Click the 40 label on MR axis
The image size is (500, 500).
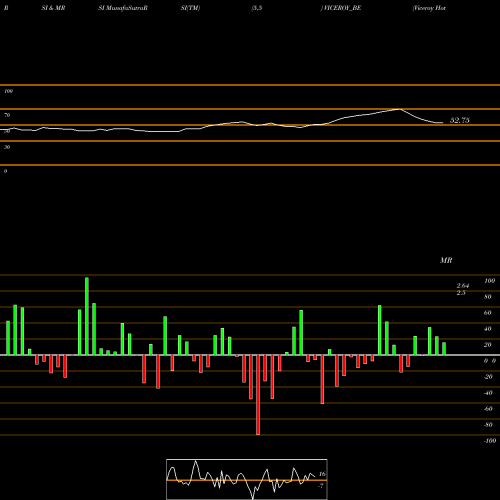[x=488, y=329]
